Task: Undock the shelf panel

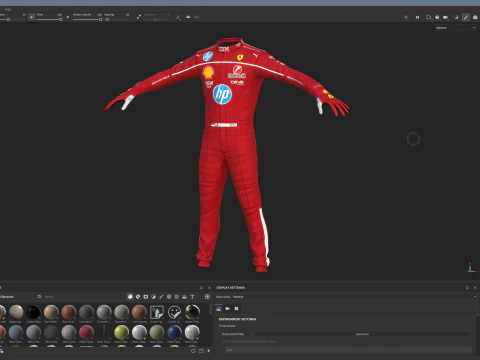Action: [201, 287]
